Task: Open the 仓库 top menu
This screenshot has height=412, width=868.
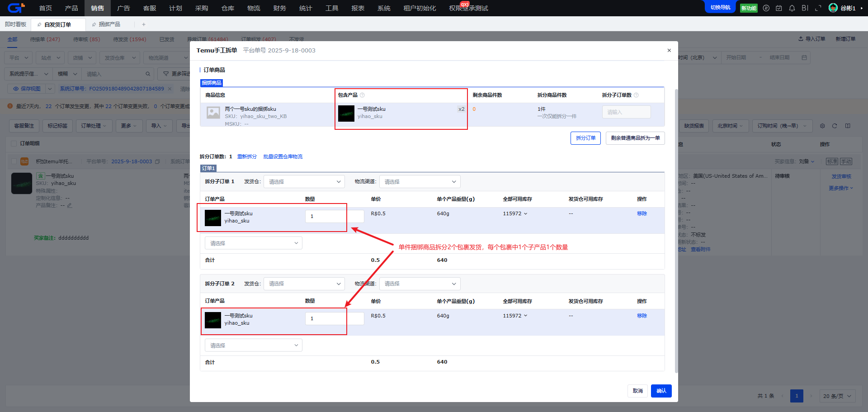Action: (227, 8)
